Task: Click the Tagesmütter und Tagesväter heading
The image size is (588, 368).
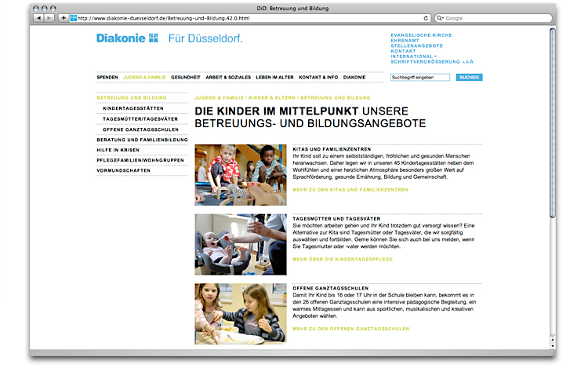Action: point(336,219)
